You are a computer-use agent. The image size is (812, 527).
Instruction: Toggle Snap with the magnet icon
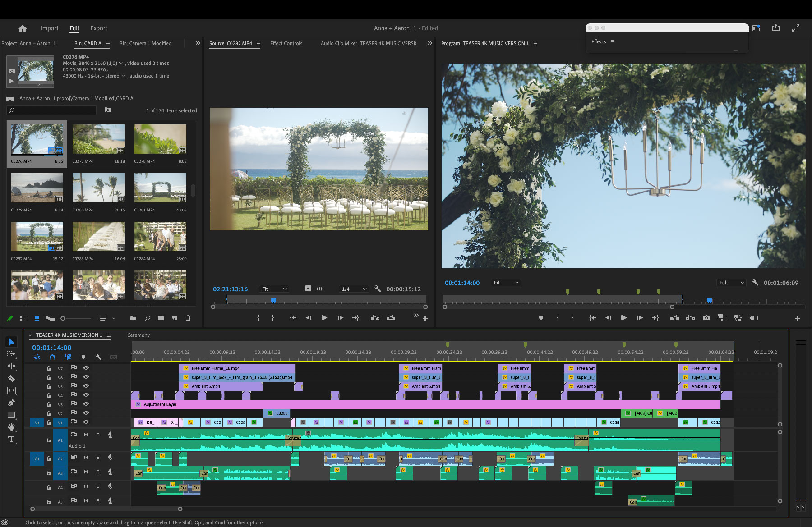tap(52, 357)
